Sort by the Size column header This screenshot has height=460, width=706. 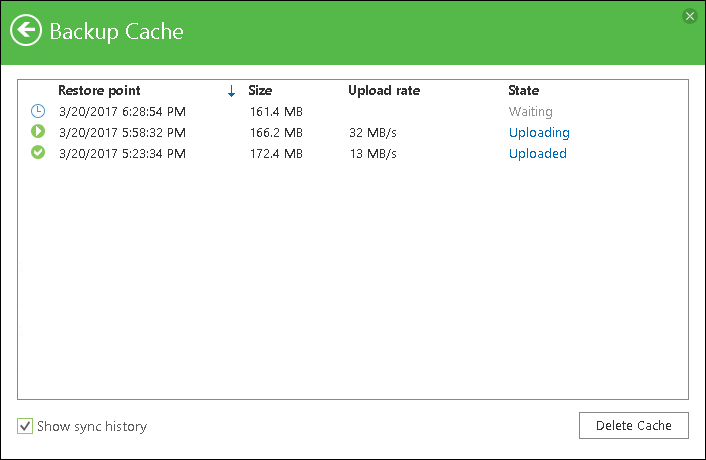[x=260, y=91]
